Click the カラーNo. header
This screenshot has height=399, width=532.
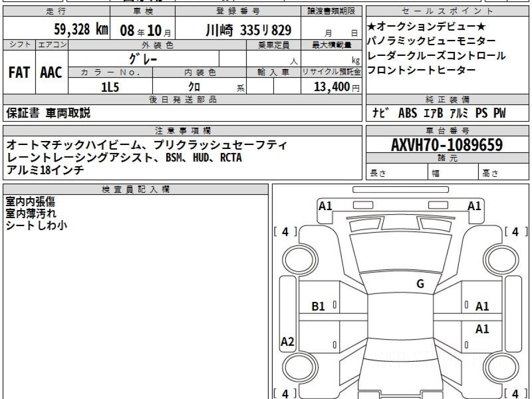110,72
